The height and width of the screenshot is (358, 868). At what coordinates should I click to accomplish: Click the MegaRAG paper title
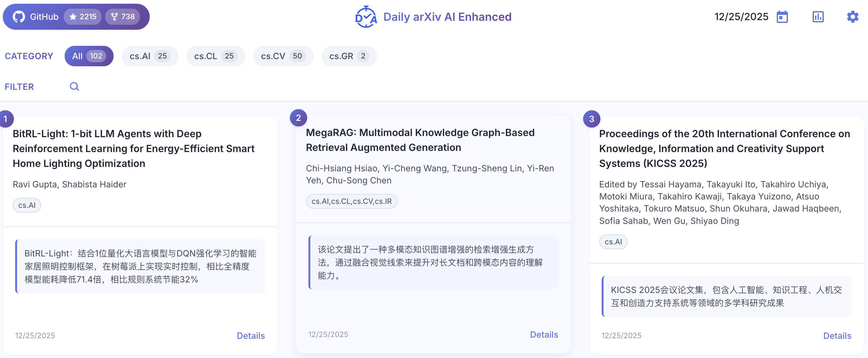coord(420,140)
